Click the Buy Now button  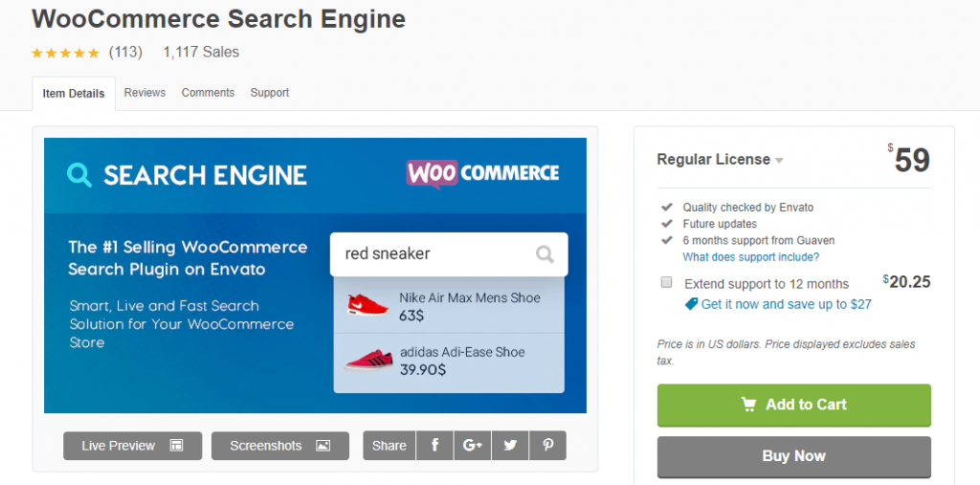793,456
